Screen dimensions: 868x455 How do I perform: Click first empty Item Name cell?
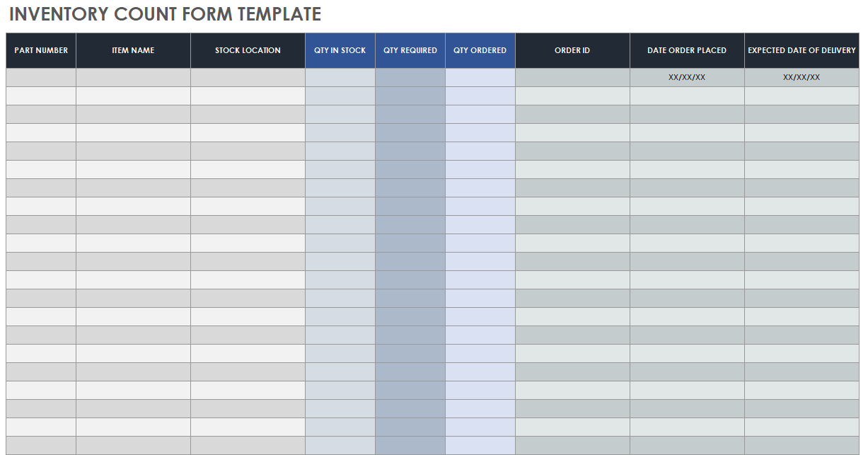[133, 78]
